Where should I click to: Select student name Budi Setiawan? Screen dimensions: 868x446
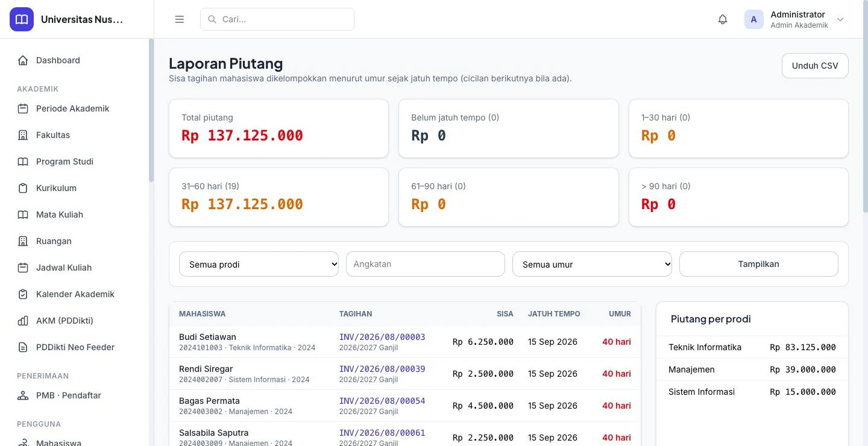207,337
